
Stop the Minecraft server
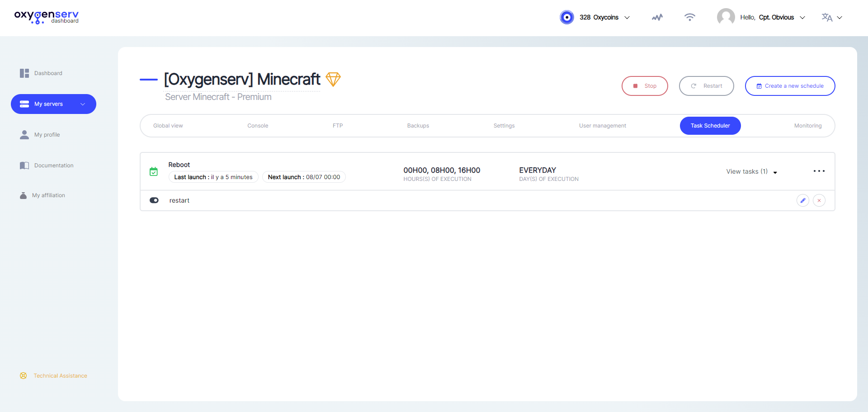(x=645, y=86)
